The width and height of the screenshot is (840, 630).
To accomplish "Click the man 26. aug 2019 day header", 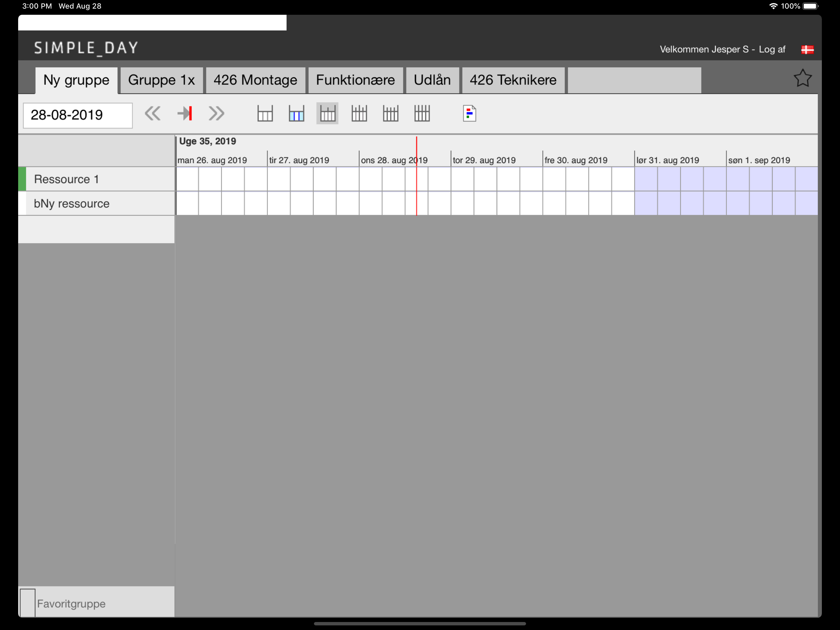I will pos(212,160).
